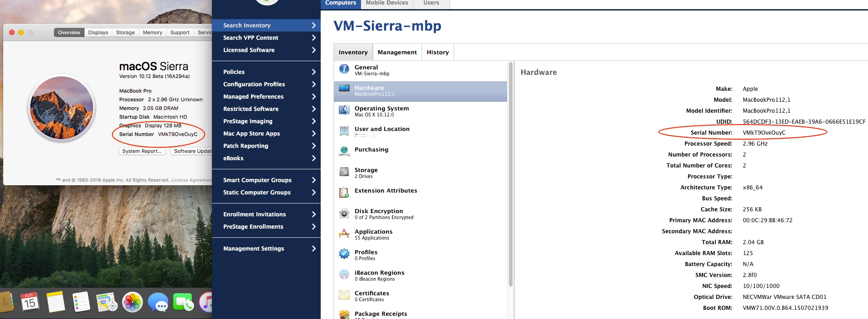Launch Reminders from the Dock
This screenshot has height=319, width=868.
point(81,302)
